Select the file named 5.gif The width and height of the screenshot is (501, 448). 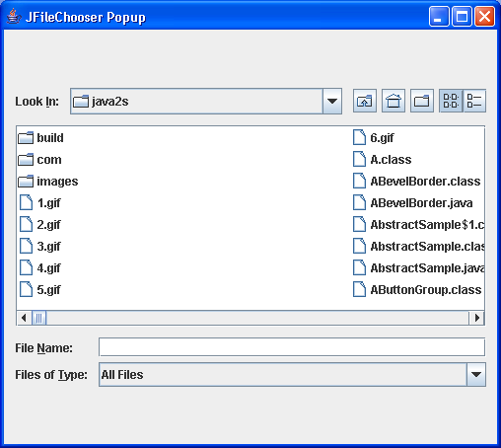49,290
